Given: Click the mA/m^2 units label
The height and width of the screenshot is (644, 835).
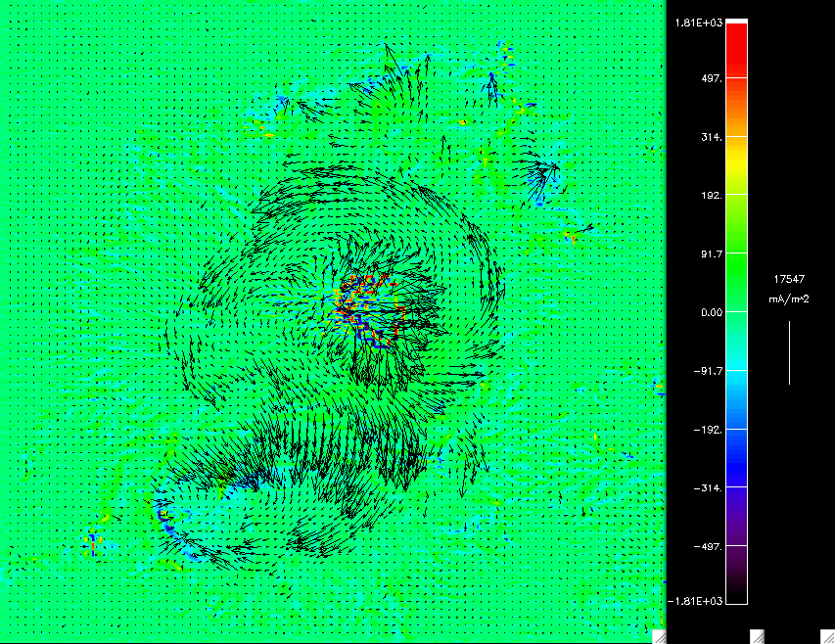Looking at the screenshot, I should click(x=789, y=299).
